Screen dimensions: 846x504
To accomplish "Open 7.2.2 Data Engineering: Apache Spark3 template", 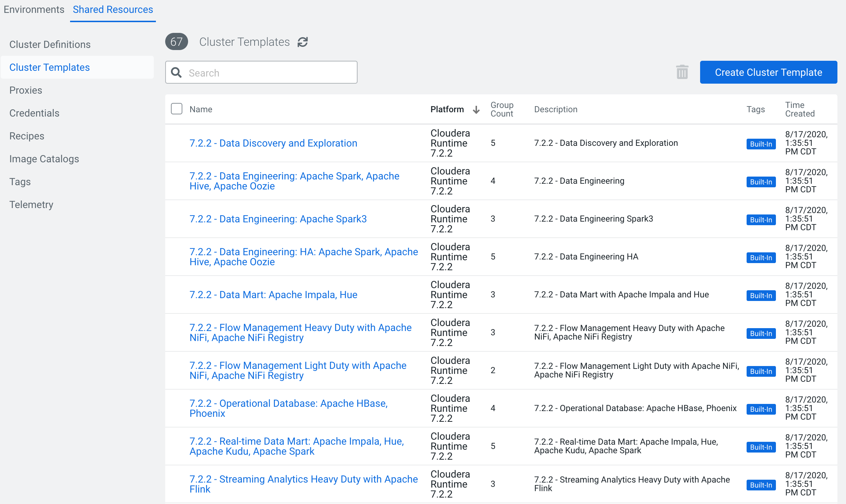I will pyautogui.click(x=278, y=219).
